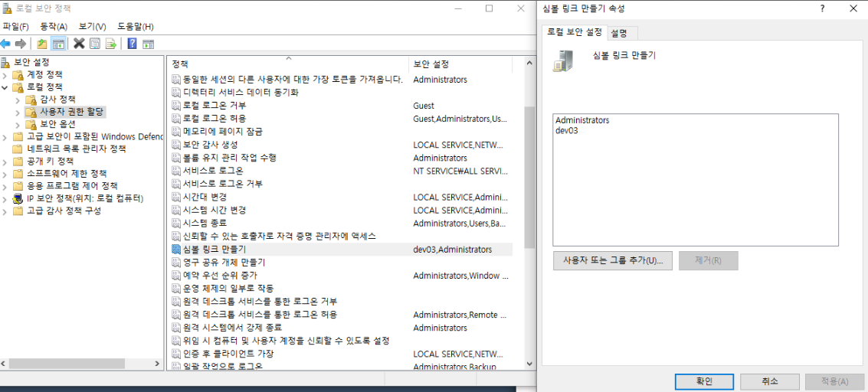
Task: Toggle the Show/Hide Console Tree icon
Action: pos(58,44)
